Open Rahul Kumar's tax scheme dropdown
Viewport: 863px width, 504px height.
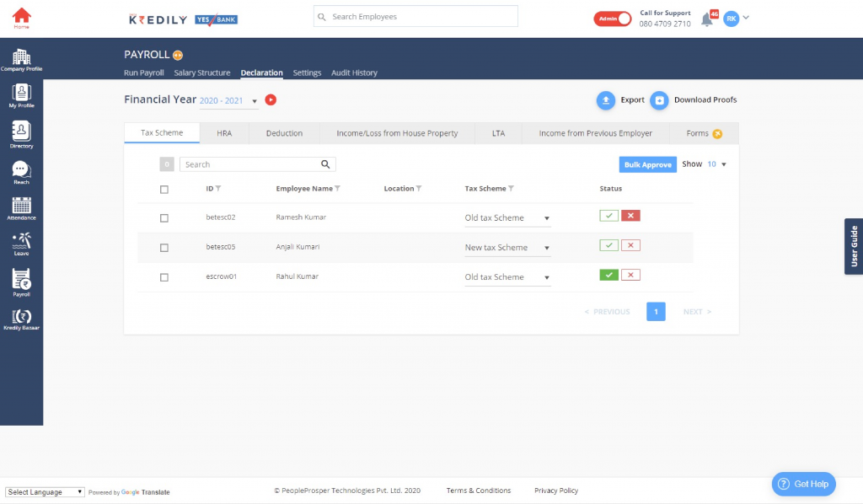507,277
